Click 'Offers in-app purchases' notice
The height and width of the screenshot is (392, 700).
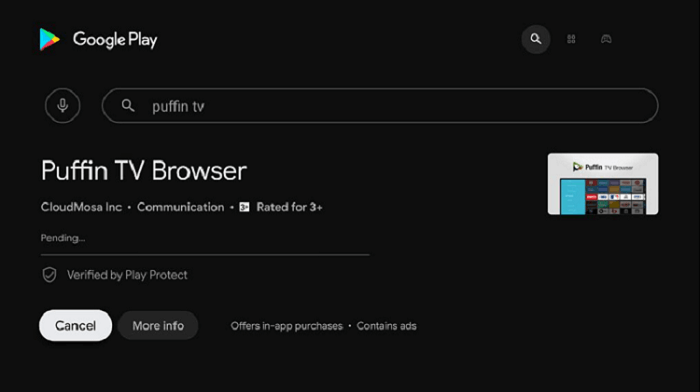[287, 326]
